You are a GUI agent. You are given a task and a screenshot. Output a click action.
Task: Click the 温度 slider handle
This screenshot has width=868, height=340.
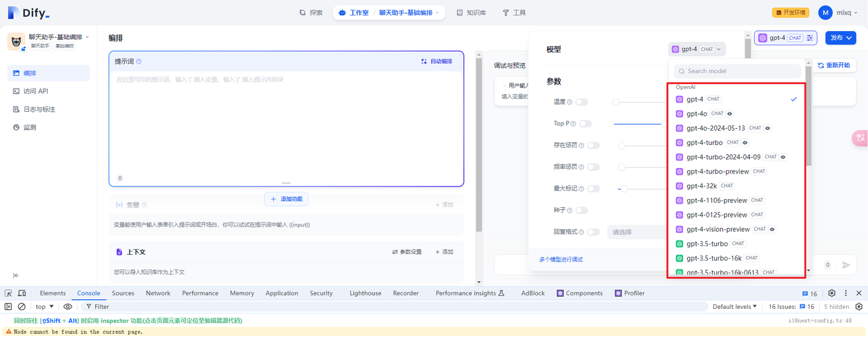pyautogui.click(x=616, y=102)
